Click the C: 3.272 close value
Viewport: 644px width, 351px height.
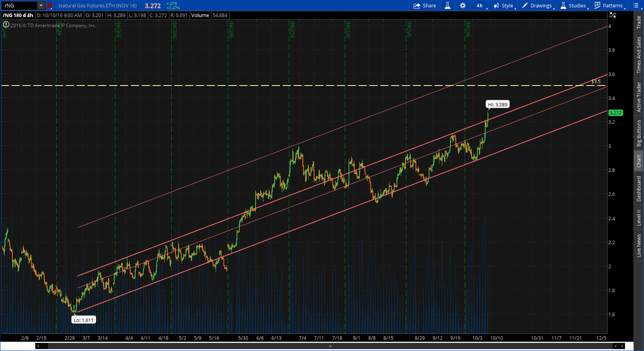pos(158,15)
